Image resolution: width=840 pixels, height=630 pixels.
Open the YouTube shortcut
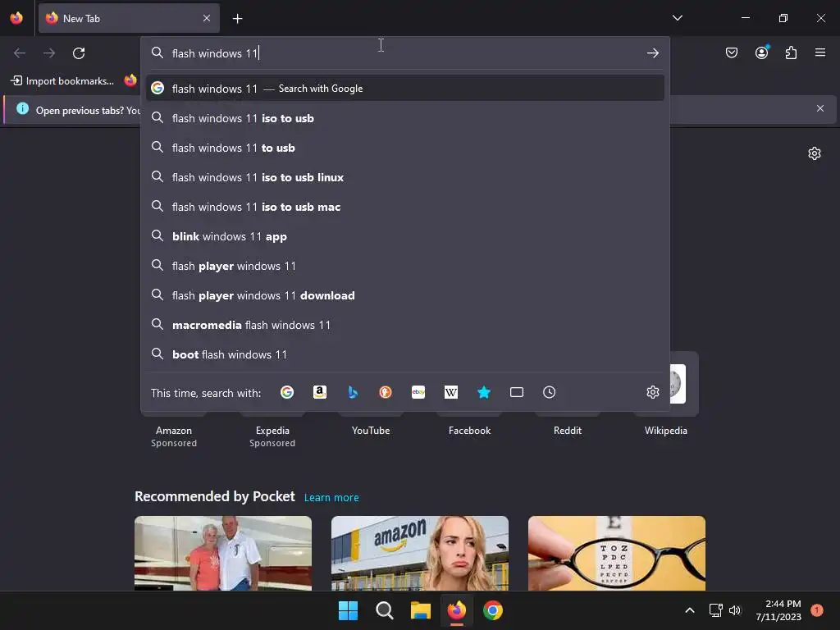(371, 430)
